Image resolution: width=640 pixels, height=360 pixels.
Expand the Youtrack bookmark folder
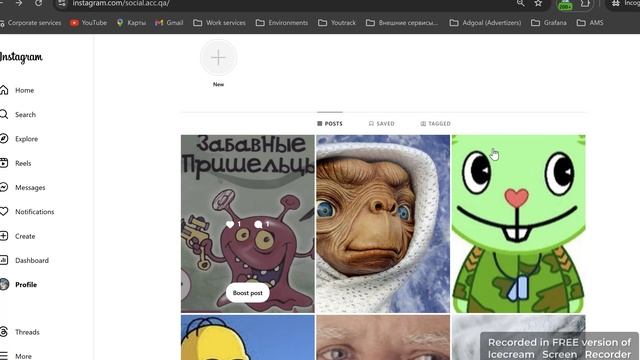tap(337, 23)
